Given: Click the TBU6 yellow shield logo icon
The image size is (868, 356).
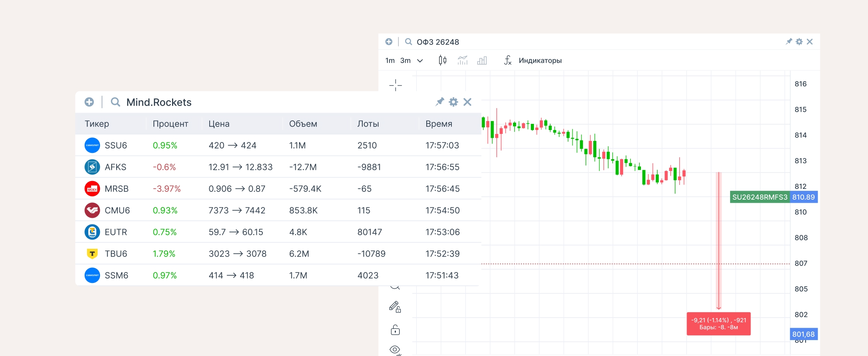Looking at the screenshot, I should pos(92,253).
